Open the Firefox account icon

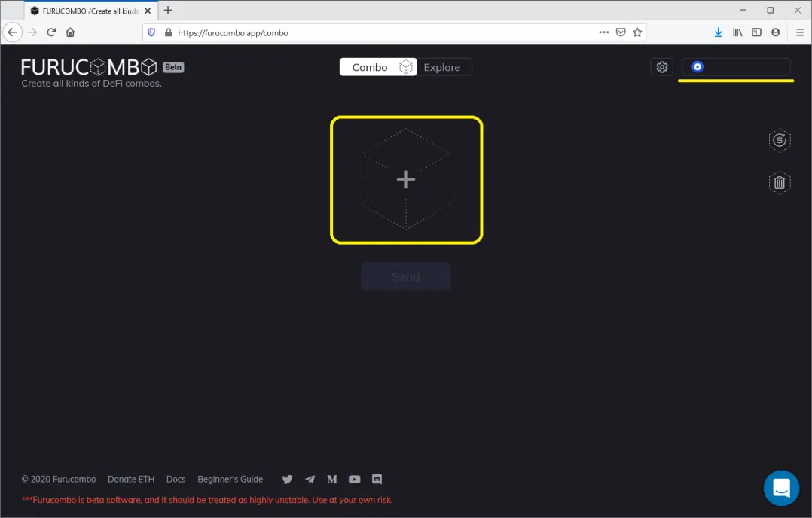pyautogui.click(x=775, y=32)
